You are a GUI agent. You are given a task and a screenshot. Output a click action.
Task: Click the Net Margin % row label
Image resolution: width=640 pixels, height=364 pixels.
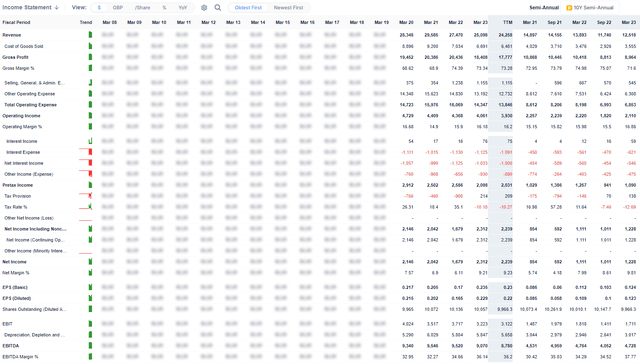point(16,273)
